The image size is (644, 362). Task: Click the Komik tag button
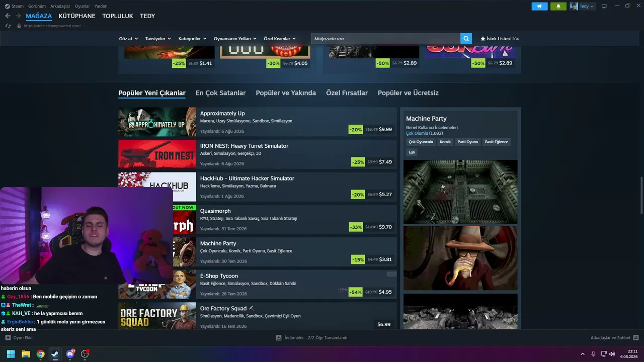(445, 142)
